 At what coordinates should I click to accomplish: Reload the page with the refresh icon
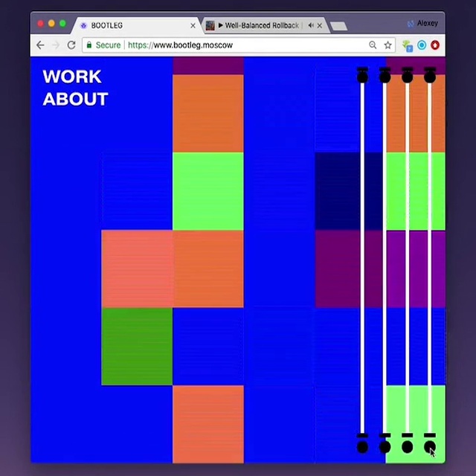pos(71,45)
